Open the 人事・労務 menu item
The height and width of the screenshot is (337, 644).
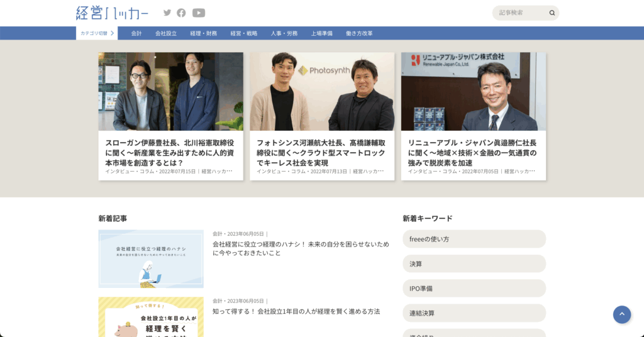pyautogui.click(x=284, y=33)
